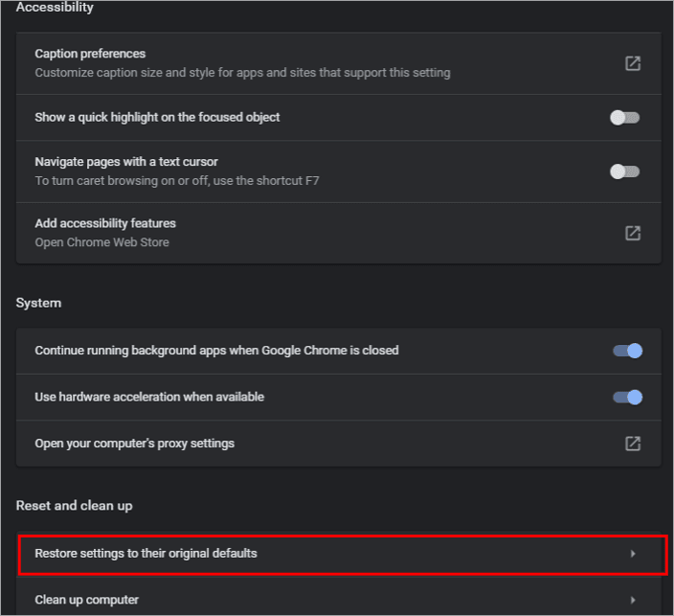Click the Add accessibility features launch icon

633,233
